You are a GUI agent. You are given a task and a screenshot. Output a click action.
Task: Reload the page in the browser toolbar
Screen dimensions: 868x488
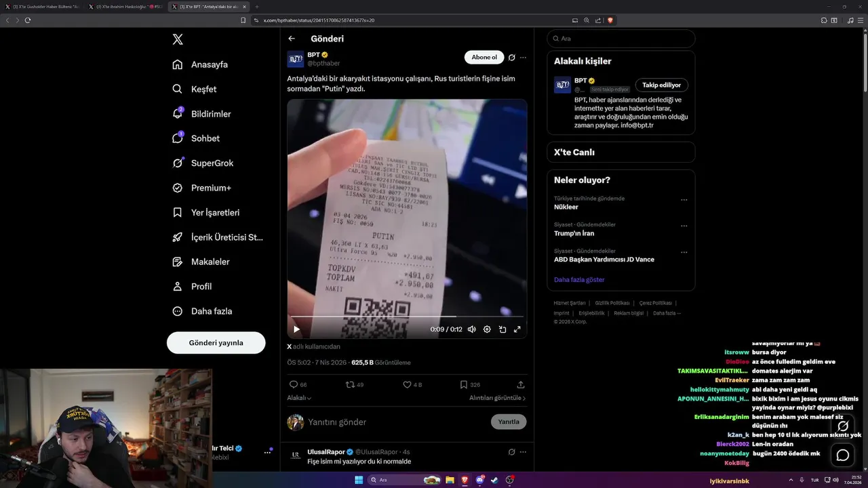28,20
